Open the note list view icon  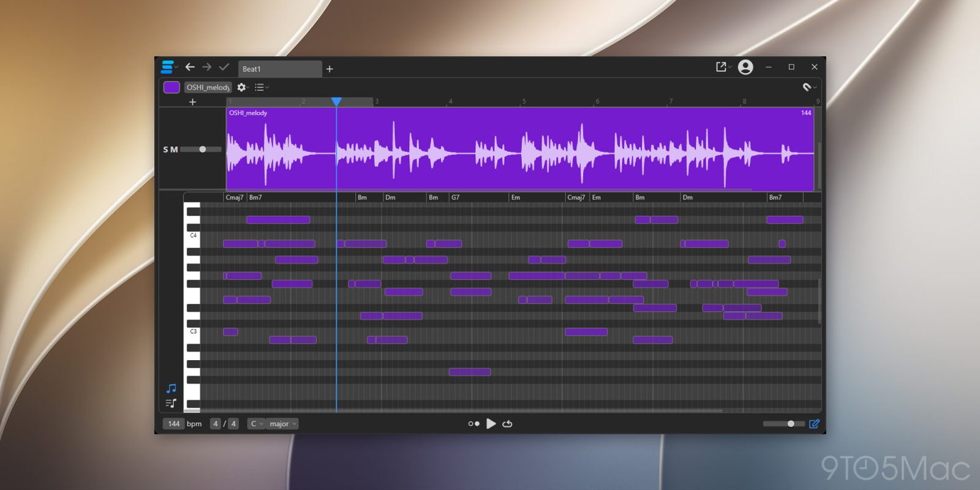171,403
